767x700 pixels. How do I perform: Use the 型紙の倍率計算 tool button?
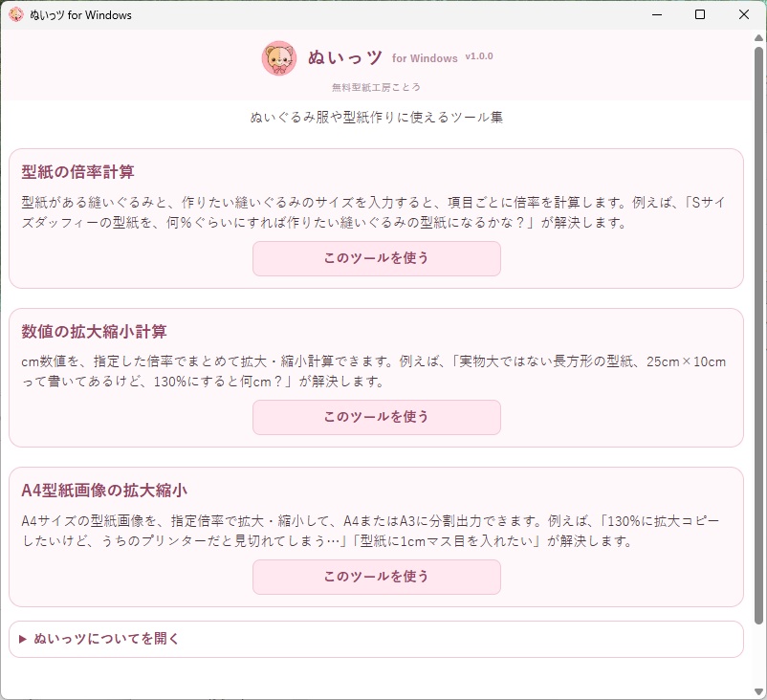(x=377, y=258)
